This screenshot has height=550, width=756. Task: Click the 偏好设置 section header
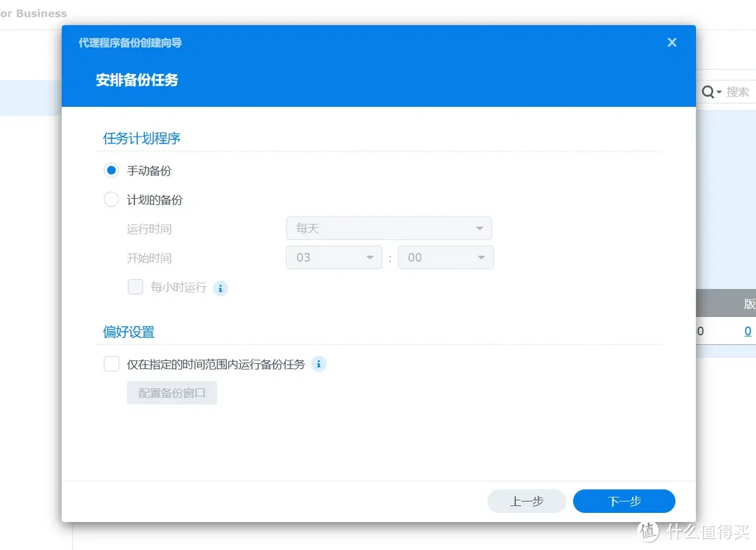(x=128, y=333)
